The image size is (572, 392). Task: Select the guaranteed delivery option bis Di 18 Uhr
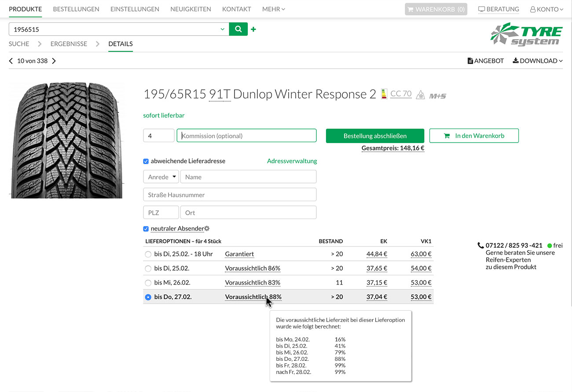pos(148,254)
